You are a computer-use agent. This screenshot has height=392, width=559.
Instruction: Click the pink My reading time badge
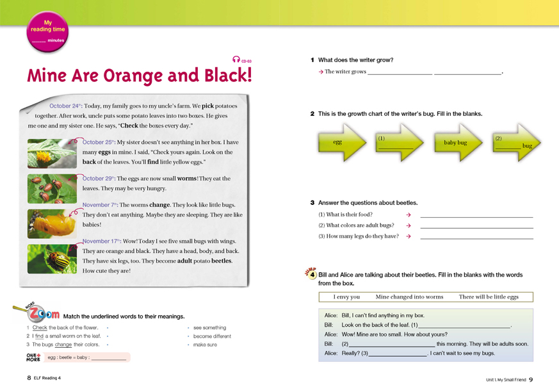[47, 31]
